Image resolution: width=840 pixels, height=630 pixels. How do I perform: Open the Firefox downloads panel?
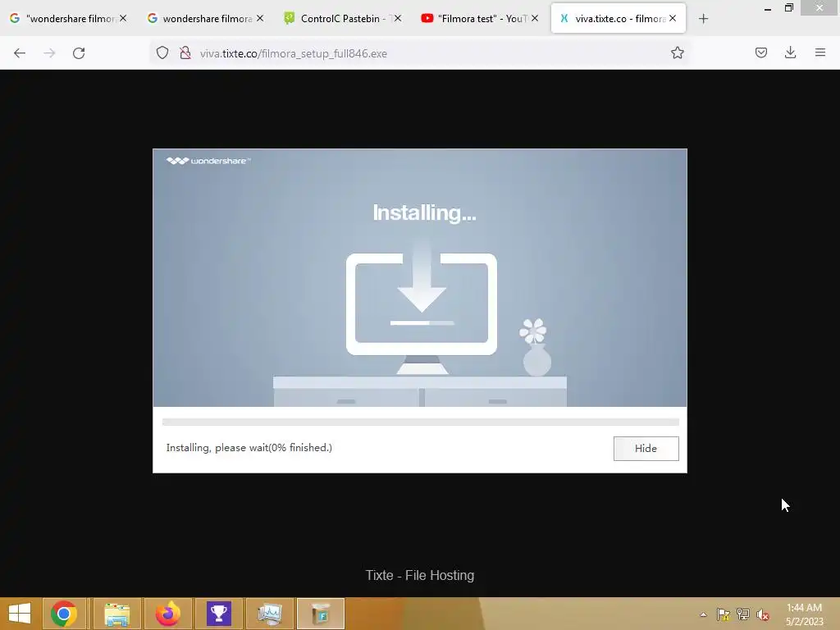[x=790, y=52]
